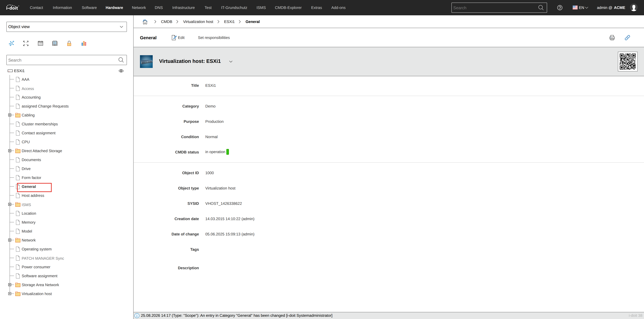This screenshot has height=319, width=644.
Task: Click Set responsibilities
Action: coord(214,37)
